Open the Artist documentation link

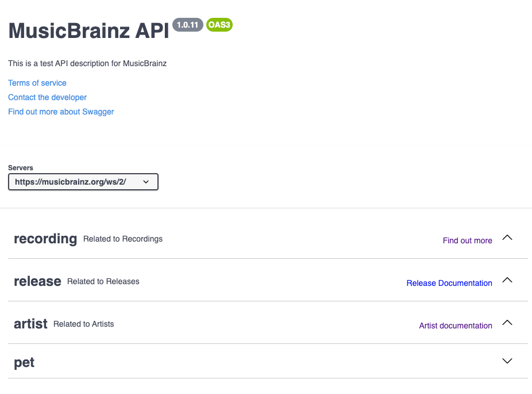click(456, 326)
